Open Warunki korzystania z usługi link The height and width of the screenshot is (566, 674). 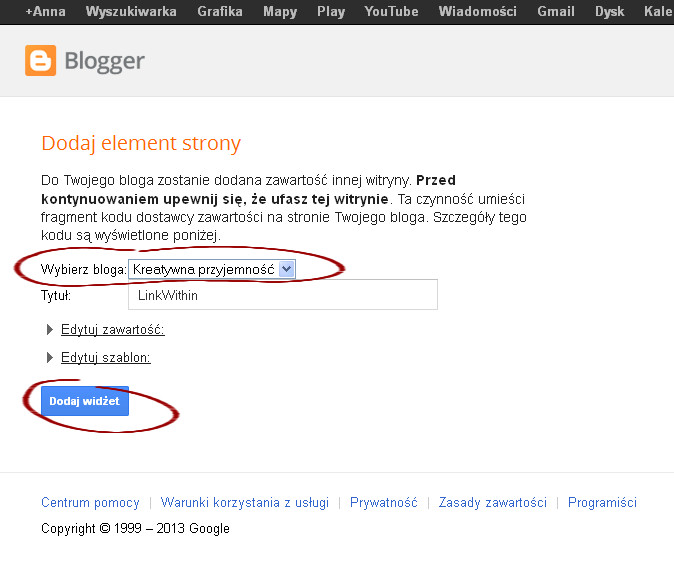click(245, 502)
